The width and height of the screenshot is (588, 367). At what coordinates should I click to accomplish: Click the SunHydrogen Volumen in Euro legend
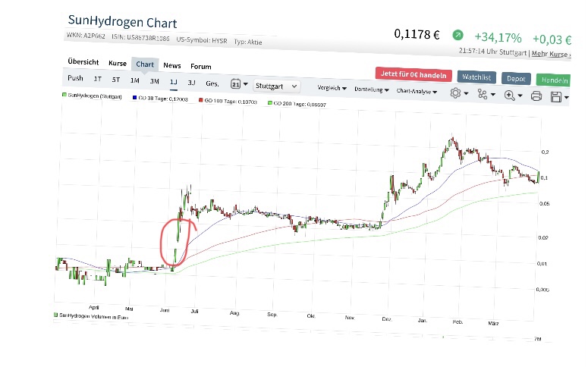(91, 316)
